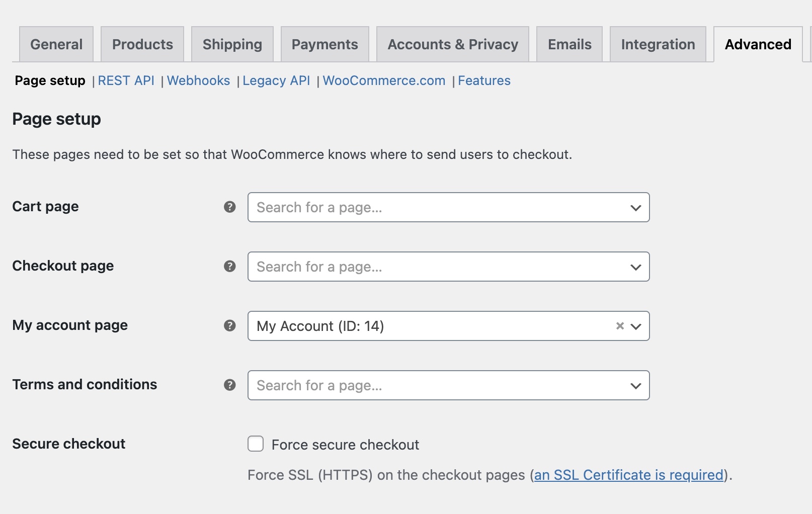The width and height of the screenshot is (812, 514).
Task: Follow the SSL Certificate is required link
Action: pos(628,475)
